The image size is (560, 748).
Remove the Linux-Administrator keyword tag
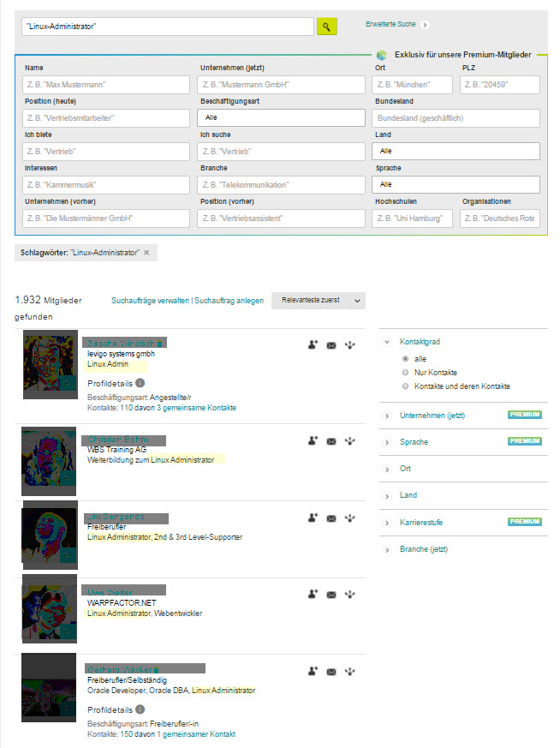[146, 253]
